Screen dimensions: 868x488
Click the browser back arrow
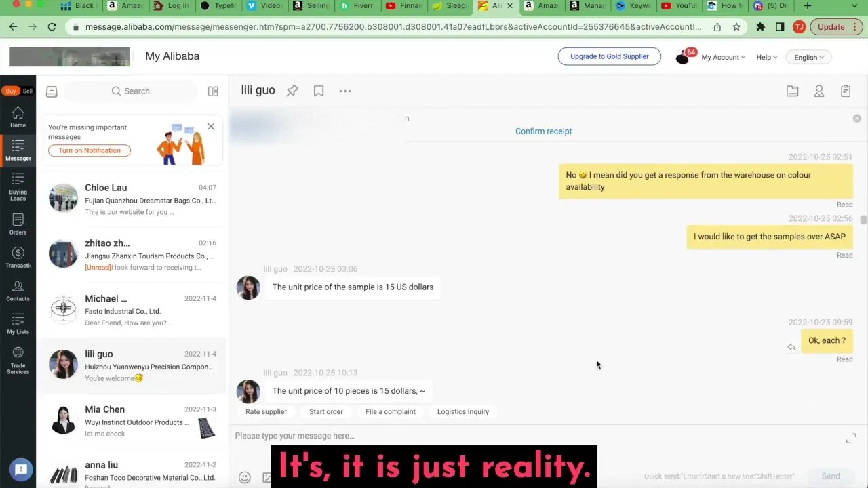pyautogui.click(x=14, y=27)
